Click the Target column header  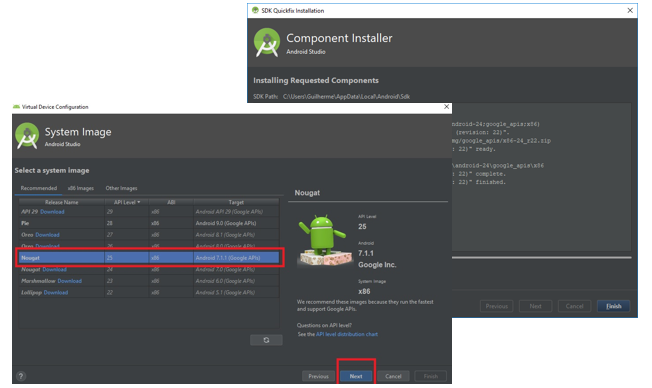pos(236,202)
